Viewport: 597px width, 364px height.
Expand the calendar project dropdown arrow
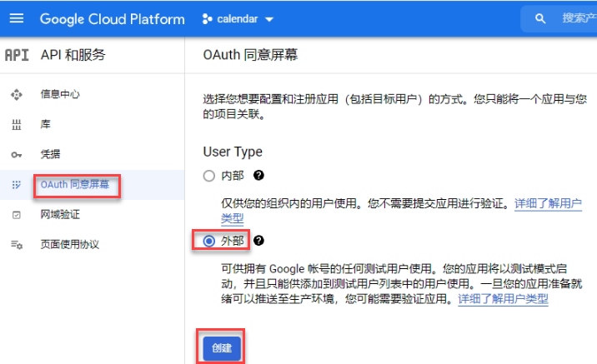coord(269,19)
